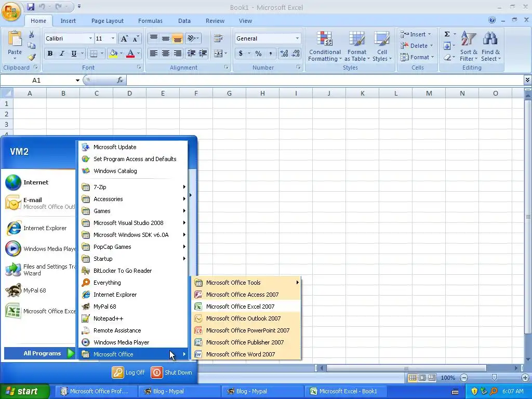Switch to the Formulas tab
532x399 pixels.
(150, 21)
